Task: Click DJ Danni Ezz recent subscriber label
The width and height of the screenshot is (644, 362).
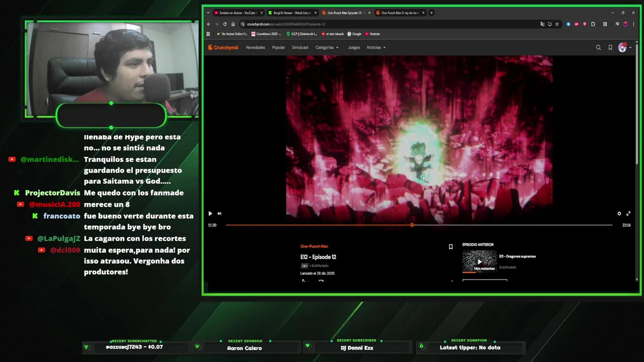Action: click(x=357, y=348)
